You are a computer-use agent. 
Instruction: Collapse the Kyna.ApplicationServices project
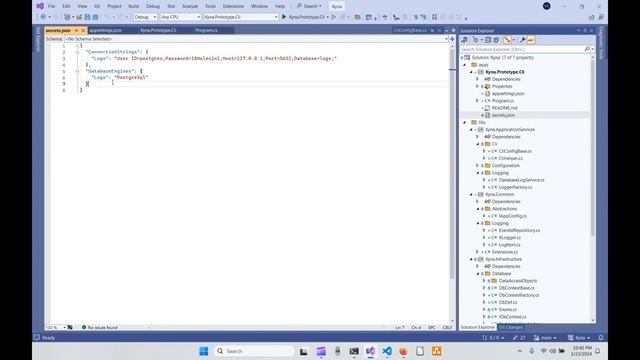[471, 129]
